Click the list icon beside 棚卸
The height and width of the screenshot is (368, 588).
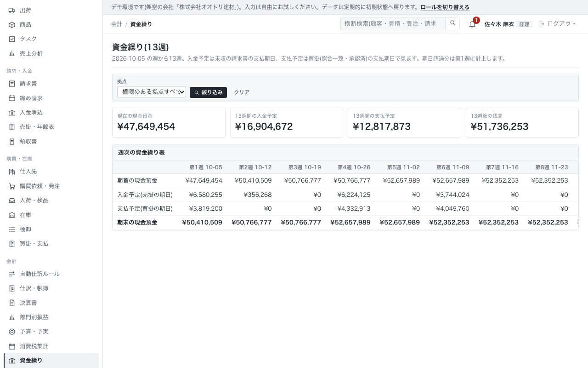pyautogui.click(x=12, y=229)
